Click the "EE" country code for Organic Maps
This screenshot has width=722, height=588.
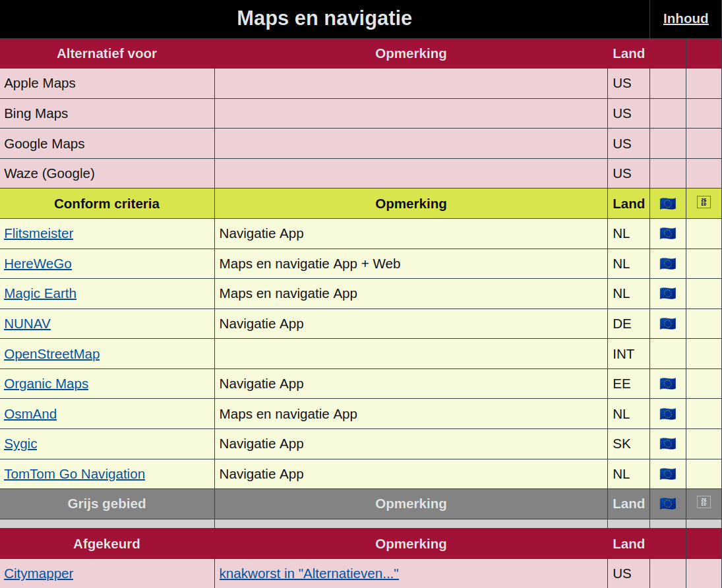[x=622, y=384]
